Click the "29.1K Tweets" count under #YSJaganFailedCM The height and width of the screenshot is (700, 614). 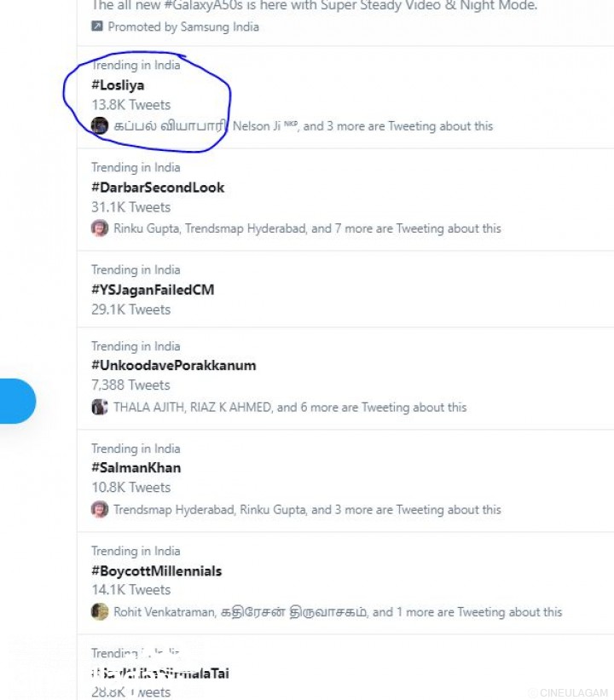pos(130,310)
